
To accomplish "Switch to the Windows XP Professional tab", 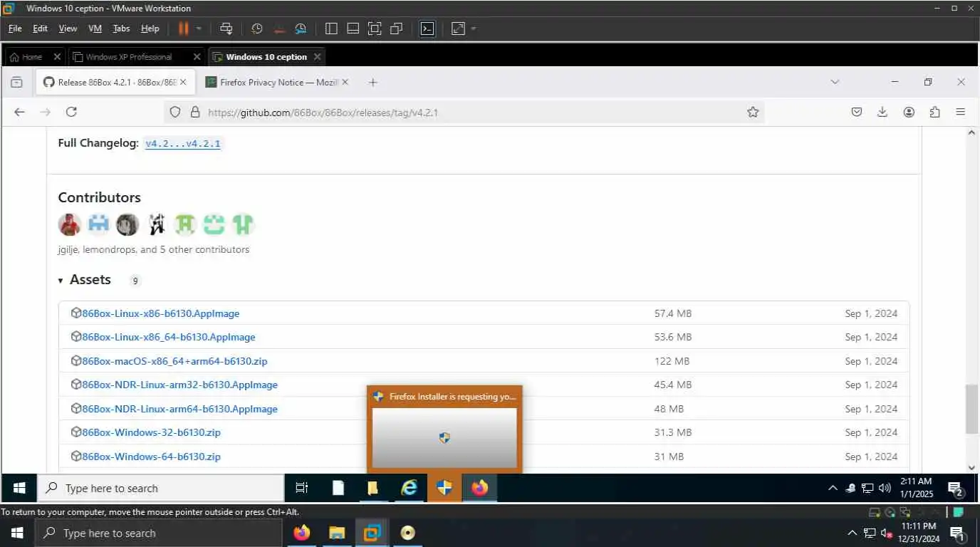I will (x=129, y=57).
